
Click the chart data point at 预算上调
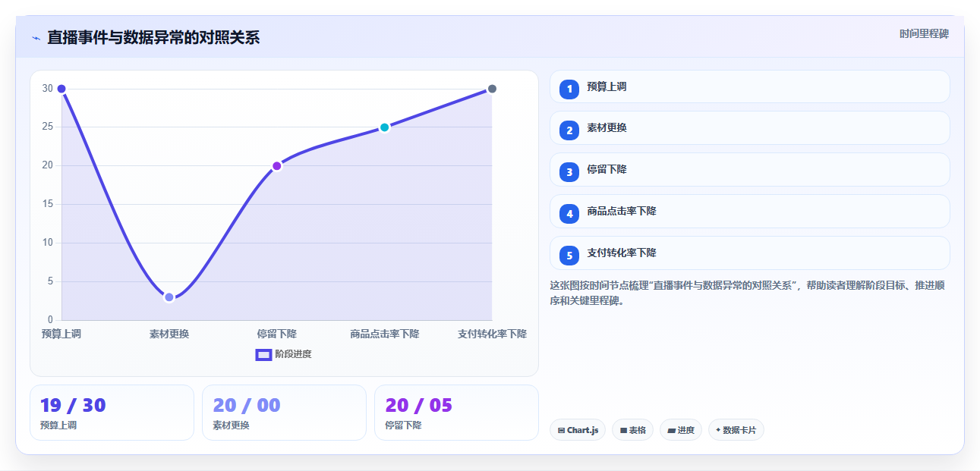61,89
